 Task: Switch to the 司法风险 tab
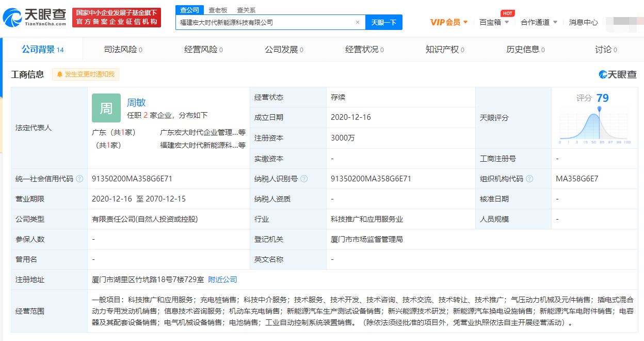point(123,50)
